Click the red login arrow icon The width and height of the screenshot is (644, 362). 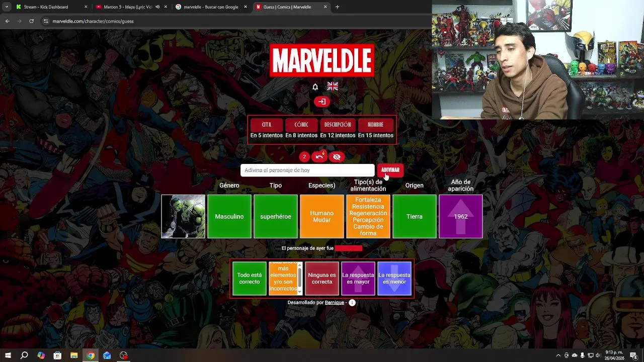(x=322, y=102)
